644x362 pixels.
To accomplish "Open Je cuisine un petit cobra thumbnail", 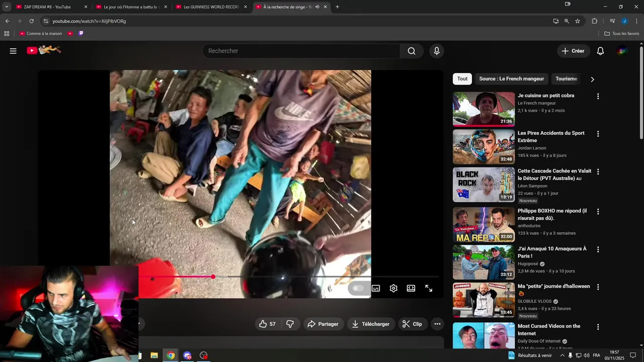I will 484,109.
